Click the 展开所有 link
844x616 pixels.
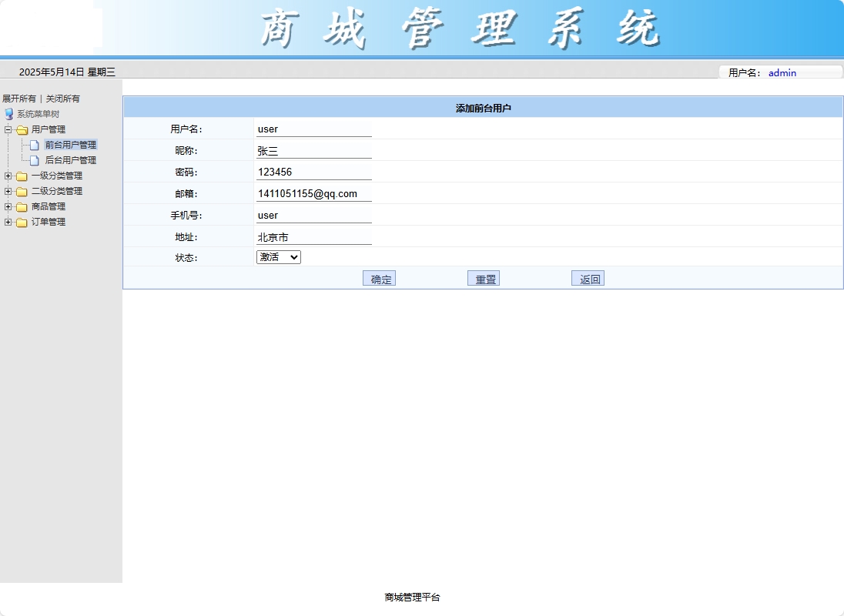point(18,99)
